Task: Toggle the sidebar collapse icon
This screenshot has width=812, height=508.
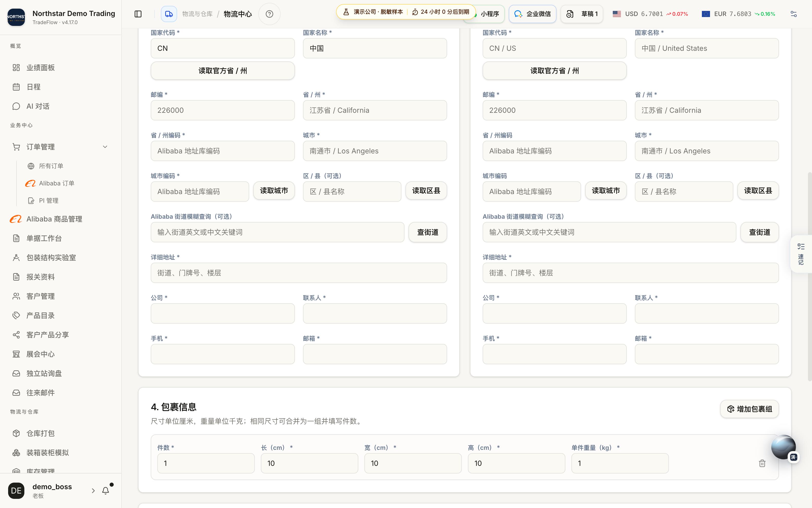Action: click(138, 14)
